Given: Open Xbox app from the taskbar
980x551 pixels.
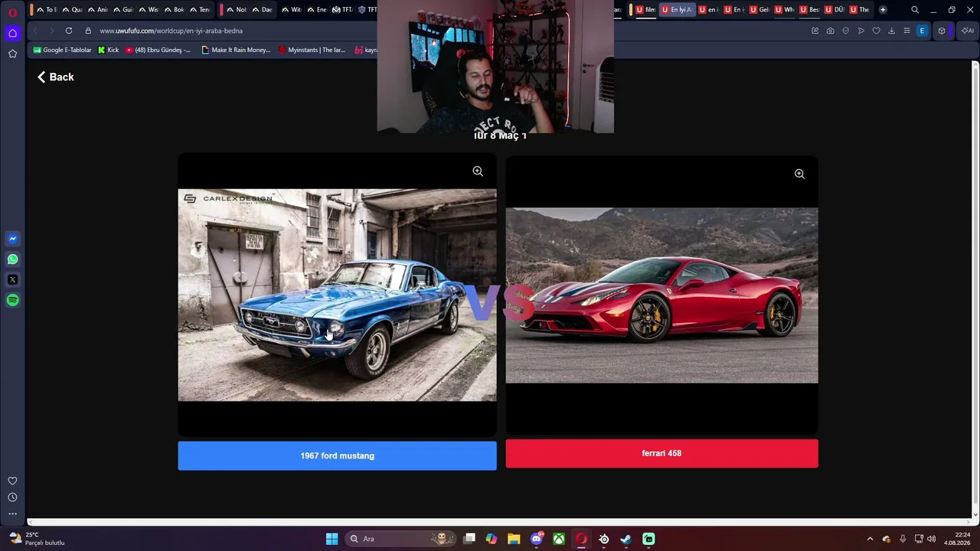Looking at the screenshot, I should [x=560, y=539].
